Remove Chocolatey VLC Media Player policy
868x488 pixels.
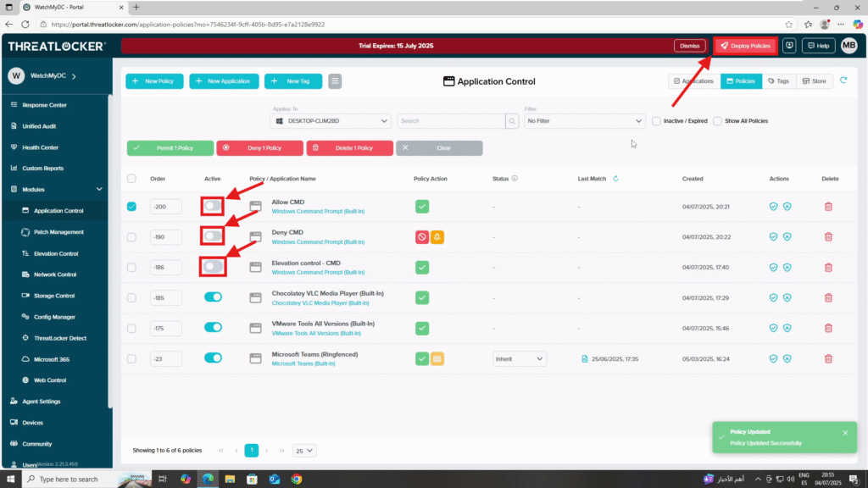click(x=828, y=297)
